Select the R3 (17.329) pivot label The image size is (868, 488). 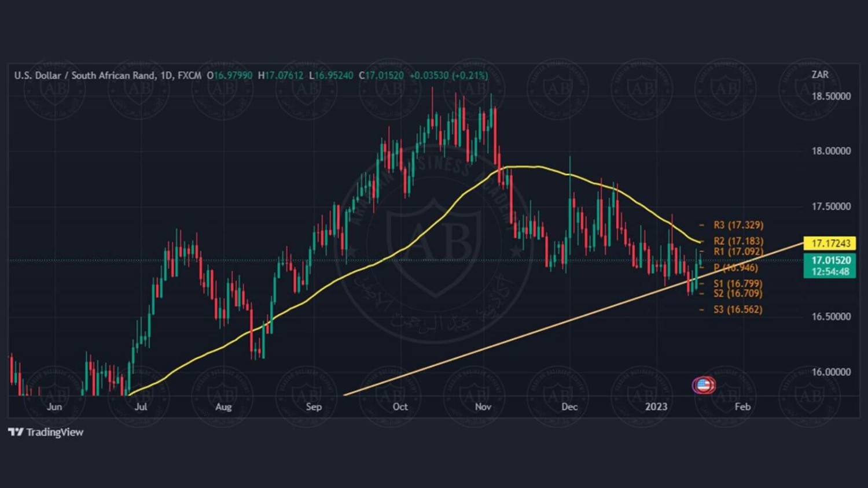point(738,225)
